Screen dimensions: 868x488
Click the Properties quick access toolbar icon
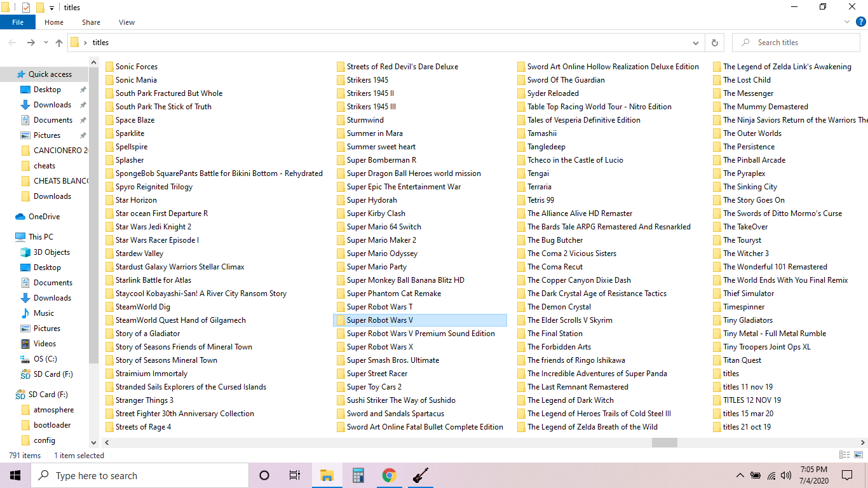pos(26,8)
